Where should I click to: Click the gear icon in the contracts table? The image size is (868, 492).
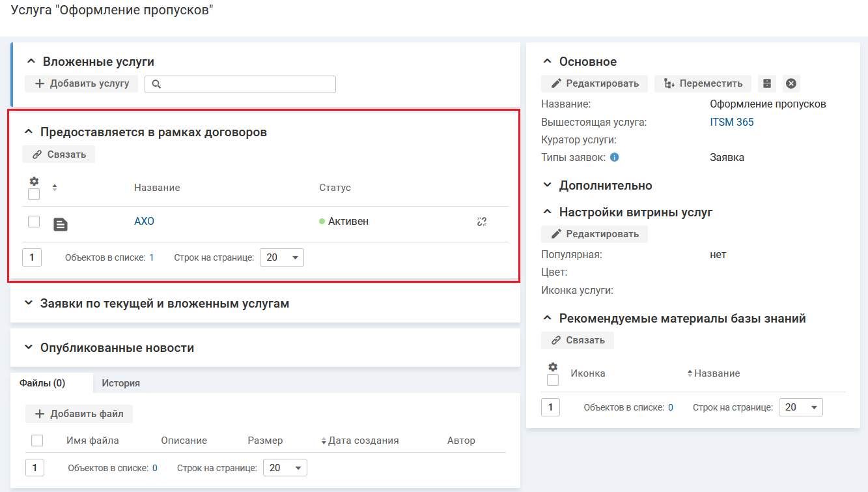[x=34, y=181]
